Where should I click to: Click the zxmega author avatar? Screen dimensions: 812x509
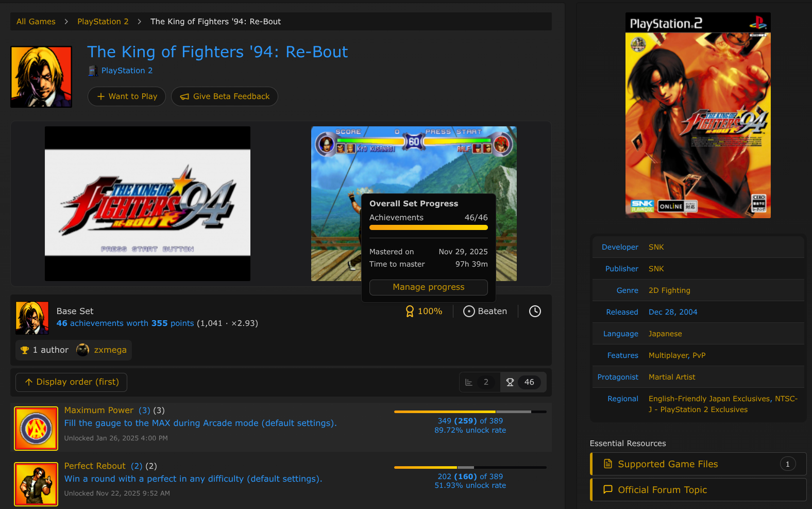click(82, 350)
